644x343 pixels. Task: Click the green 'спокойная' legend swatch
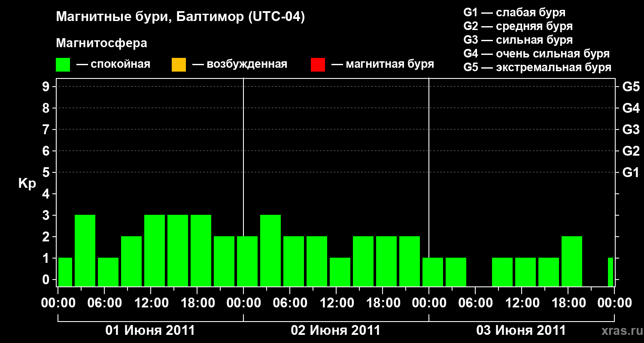(x=63, y=65)
